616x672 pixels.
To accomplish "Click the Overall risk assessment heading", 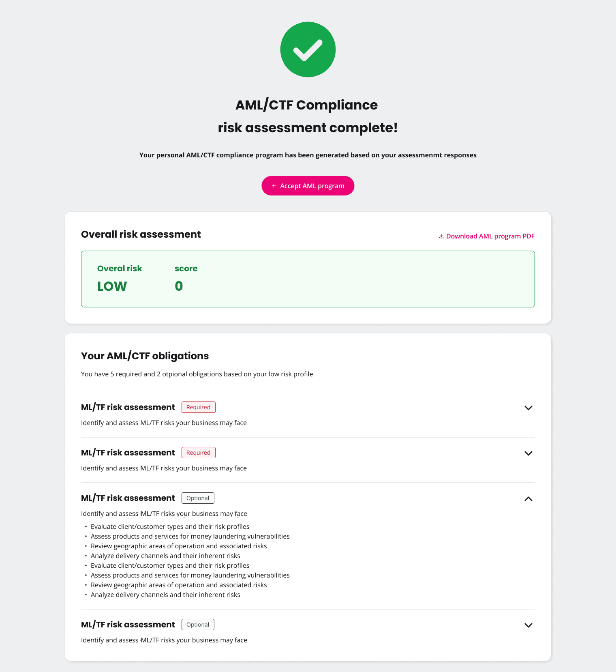I will (x=141, y=234).
